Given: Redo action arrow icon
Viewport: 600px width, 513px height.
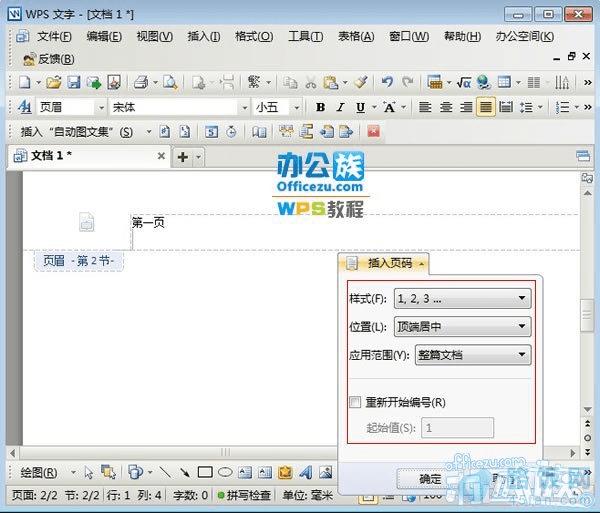Looking at the screenshot, I should point(407,82).
